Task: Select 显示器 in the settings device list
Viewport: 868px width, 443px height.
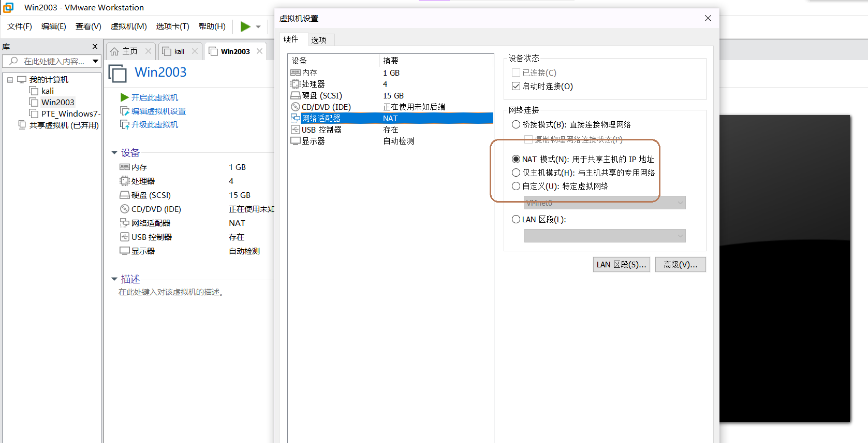Action: pyautogui.click(x=391, y=141)
